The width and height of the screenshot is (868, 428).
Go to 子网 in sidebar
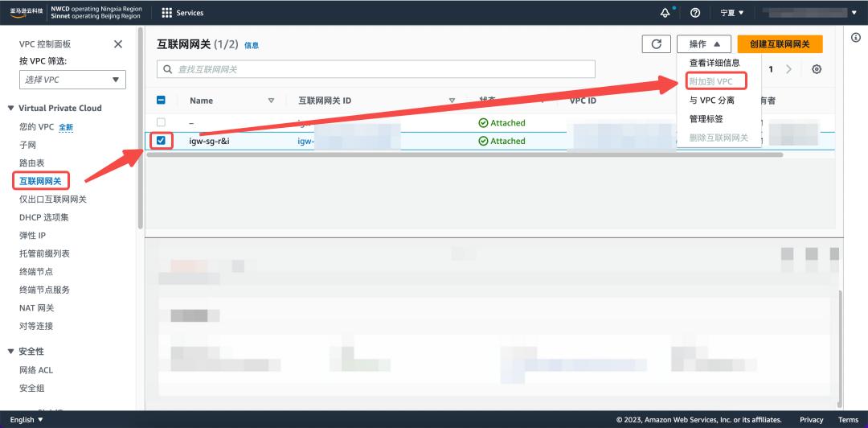pyautogui.click(x=27, y=145)
